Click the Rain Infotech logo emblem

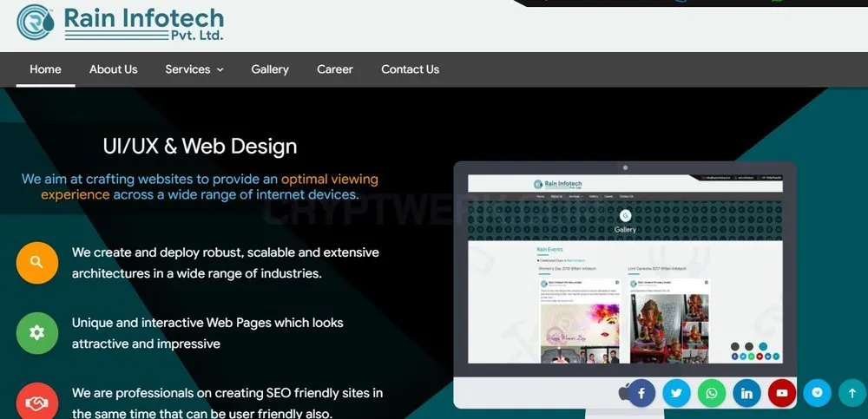click(36, 23)
